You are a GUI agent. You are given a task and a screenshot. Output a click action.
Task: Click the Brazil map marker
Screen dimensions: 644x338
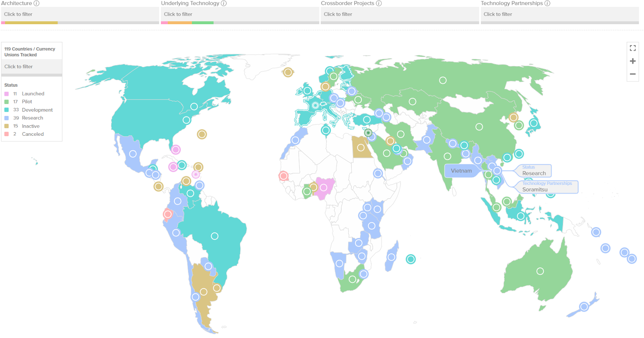click(215, 236)
